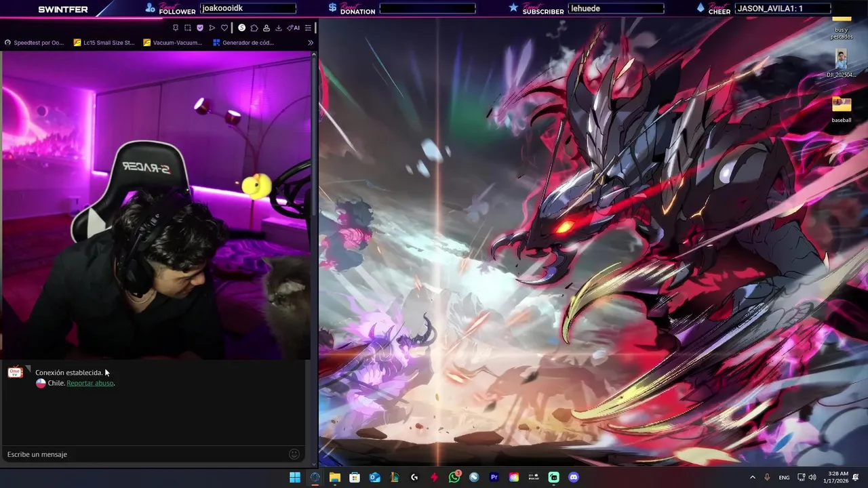Open Discord from taskbar
Screen dimensions: 868x488
pos(574,477)
